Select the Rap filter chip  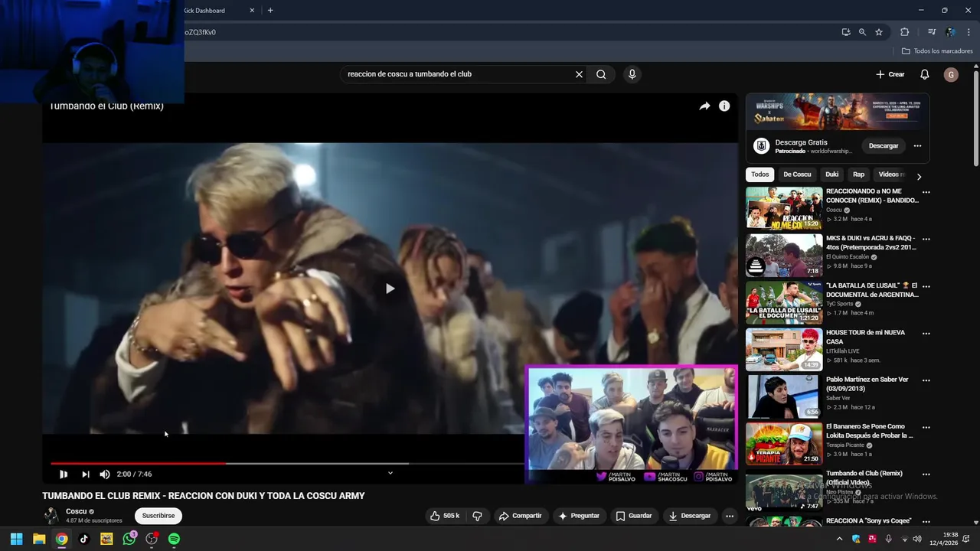tap(858, 174)
